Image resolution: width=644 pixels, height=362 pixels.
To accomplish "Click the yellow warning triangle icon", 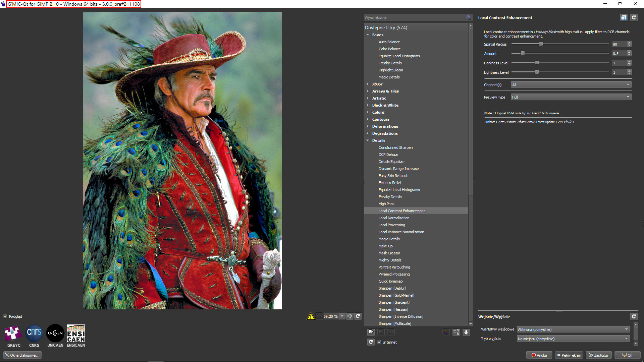I will coord(311,316).
